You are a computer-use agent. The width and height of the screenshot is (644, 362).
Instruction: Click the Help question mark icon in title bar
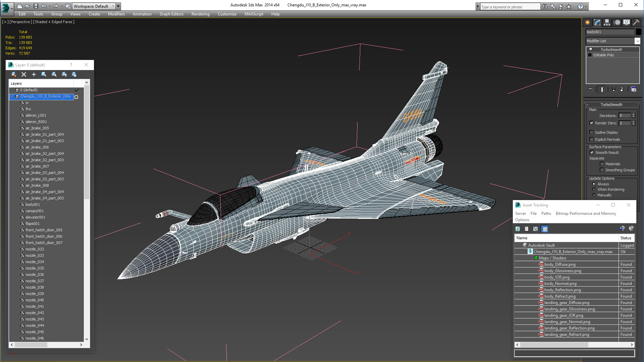coord(581,6)
